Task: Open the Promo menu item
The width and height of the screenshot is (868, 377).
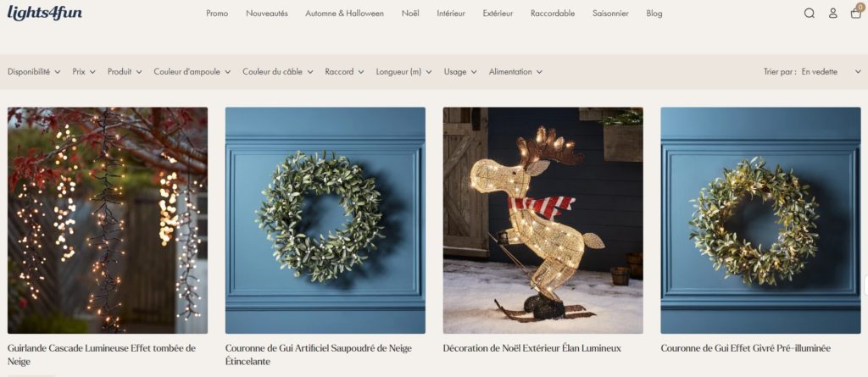Action: [x=217, y=14]
